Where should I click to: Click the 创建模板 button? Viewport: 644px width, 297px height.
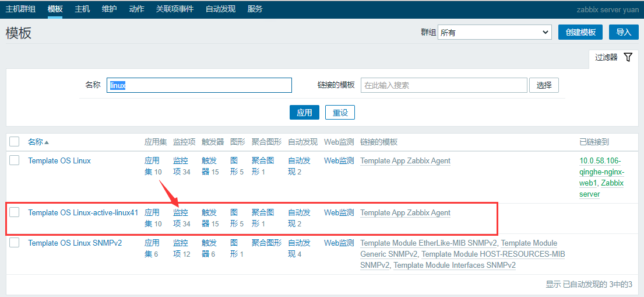click(580, 32)
